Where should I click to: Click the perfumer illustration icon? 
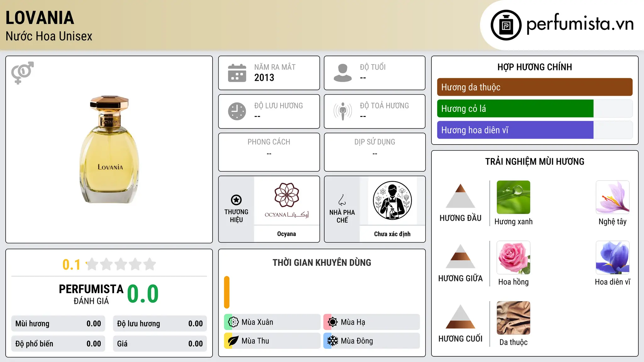pyautogui.click(x=392, y=200)
